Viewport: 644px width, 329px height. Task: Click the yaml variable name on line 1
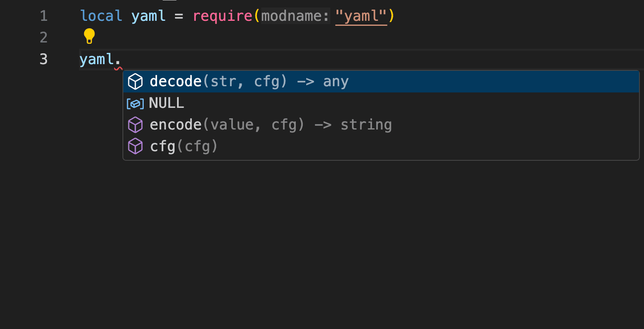(148, 16)
